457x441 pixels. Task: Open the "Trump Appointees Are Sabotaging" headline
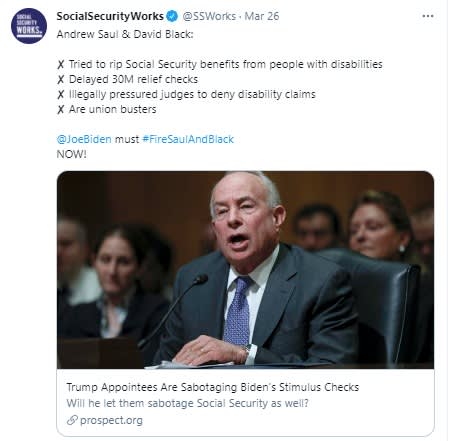[213, 387]
